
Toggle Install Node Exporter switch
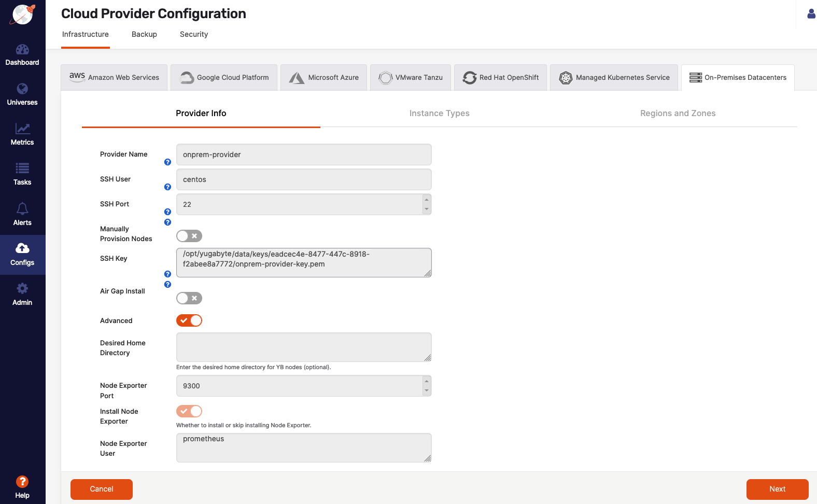pos(189,411)
